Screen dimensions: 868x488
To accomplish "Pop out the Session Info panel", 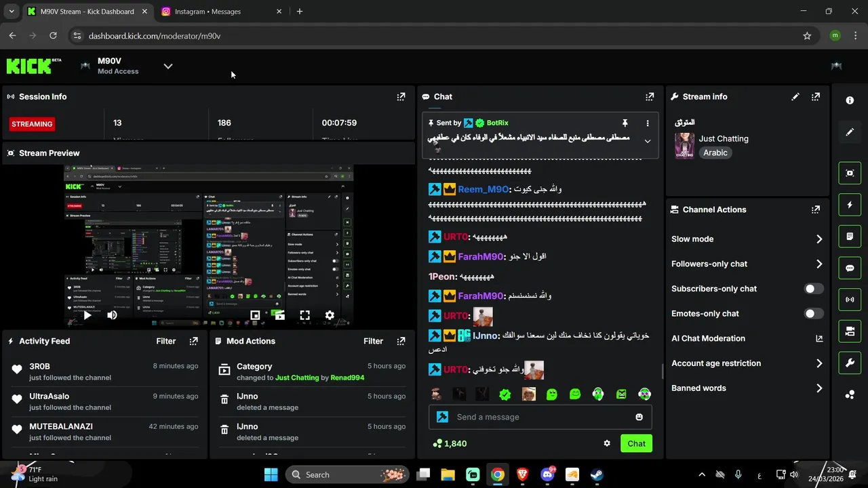I will click(401, 97).
